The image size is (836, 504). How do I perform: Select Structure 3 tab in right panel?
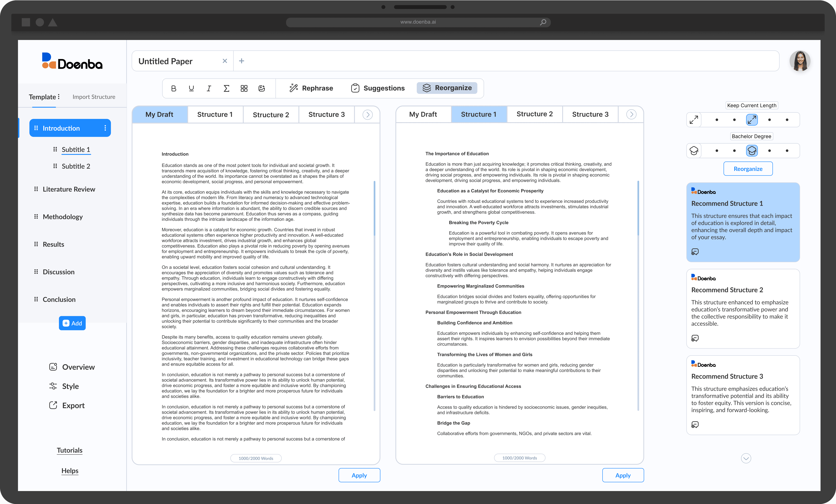click(x=590, y=114)
